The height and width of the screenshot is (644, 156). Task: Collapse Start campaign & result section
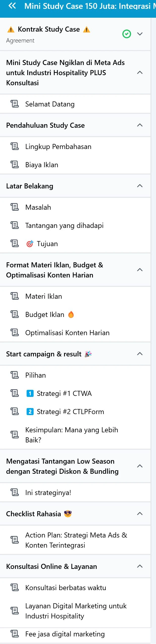(x=140, y=354)
